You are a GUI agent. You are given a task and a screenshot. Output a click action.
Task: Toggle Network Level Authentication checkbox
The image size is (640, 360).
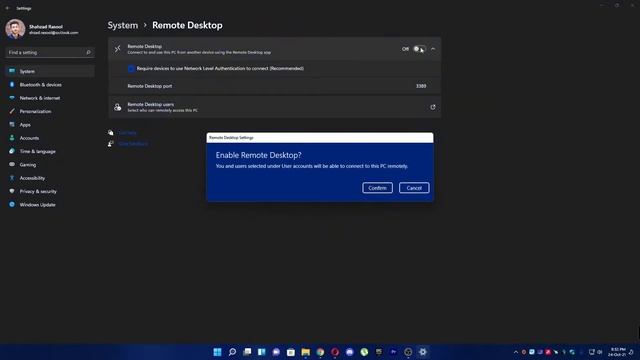click(131, 69)
